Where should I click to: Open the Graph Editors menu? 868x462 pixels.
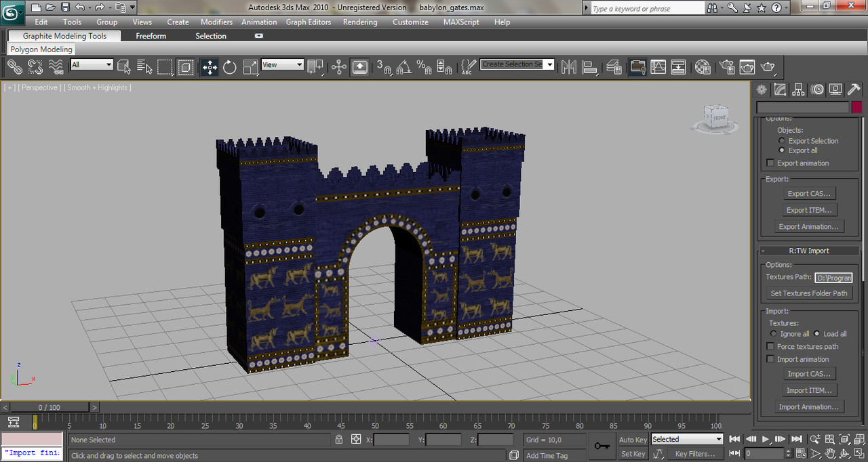tap(309, 22)
